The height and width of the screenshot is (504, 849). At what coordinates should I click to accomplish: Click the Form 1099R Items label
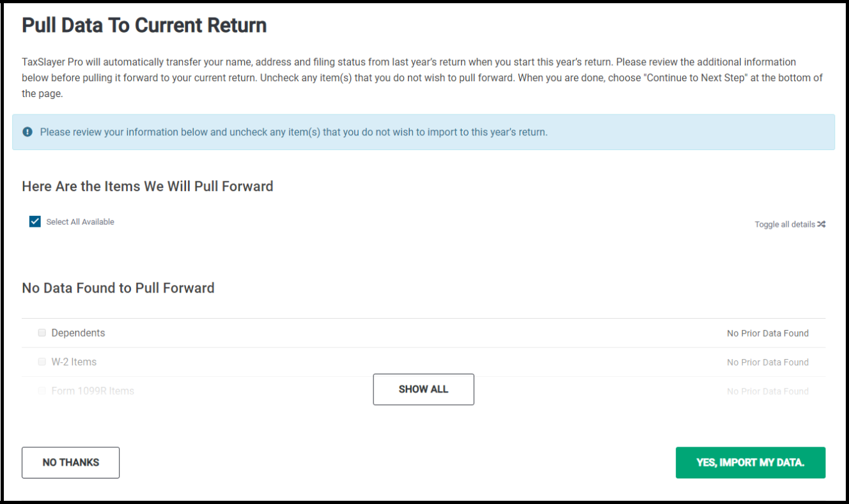point(93,391)
